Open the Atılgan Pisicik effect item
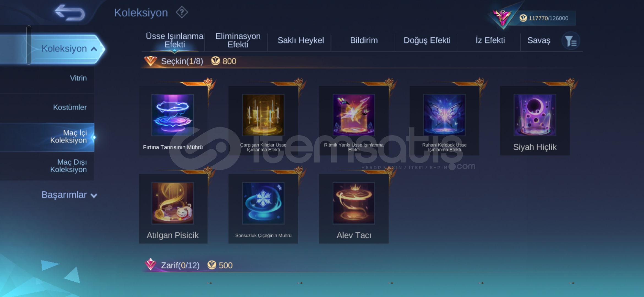The height and width of the screenshot is (297, 644). tap(173, 208)
